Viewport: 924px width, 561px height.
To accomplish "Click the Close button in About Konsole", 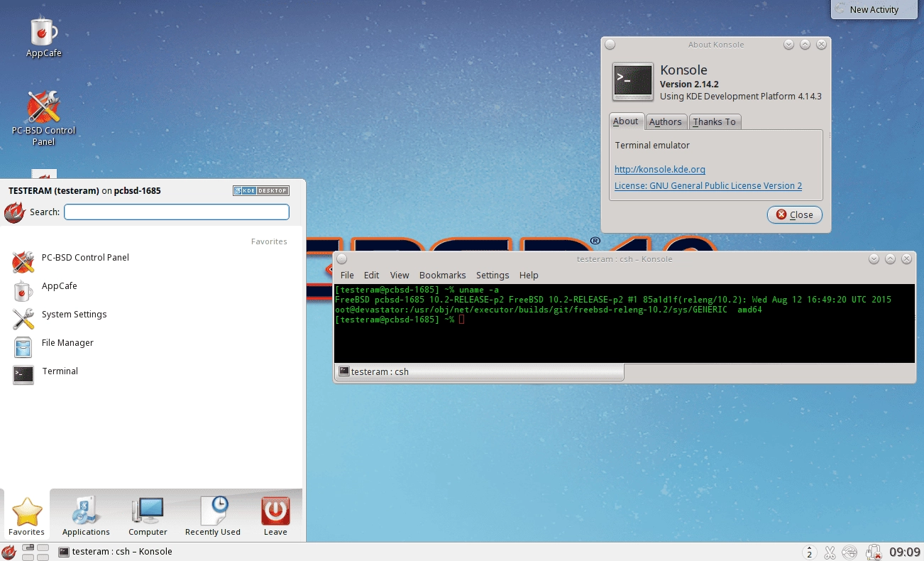I will (795, 214).
